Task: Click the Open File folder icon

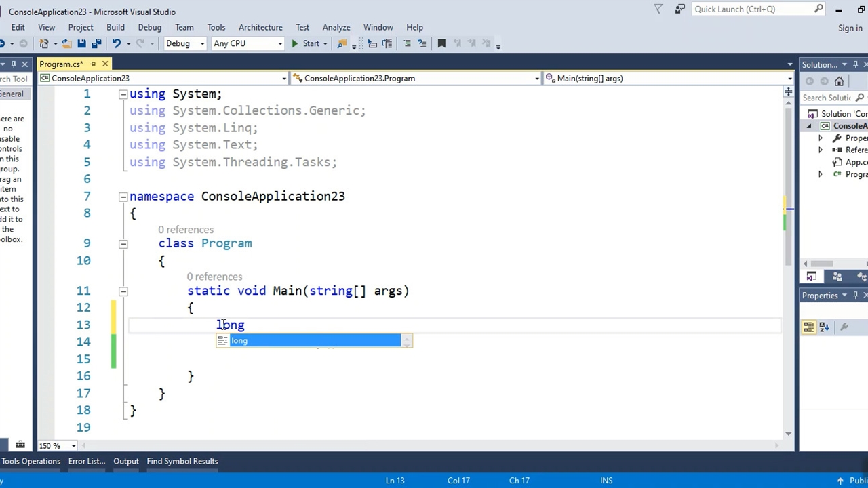Action: 66,43
